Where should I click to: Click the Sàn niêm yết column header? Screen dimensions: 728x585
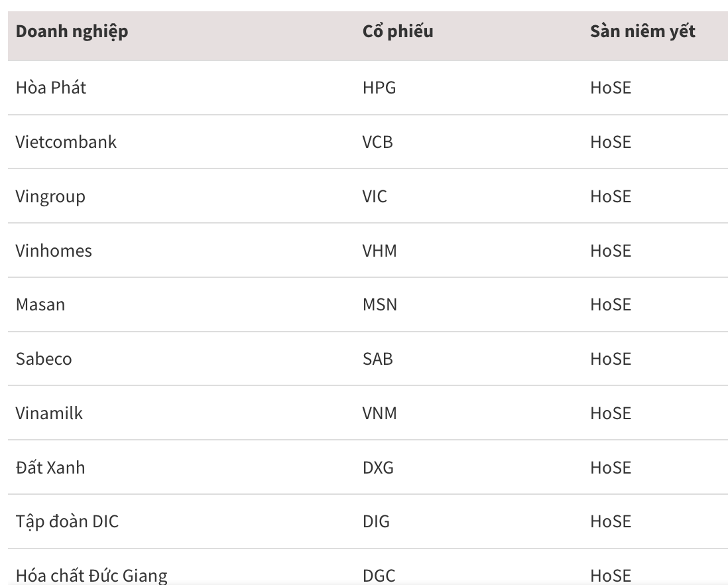tap(642, 31)
